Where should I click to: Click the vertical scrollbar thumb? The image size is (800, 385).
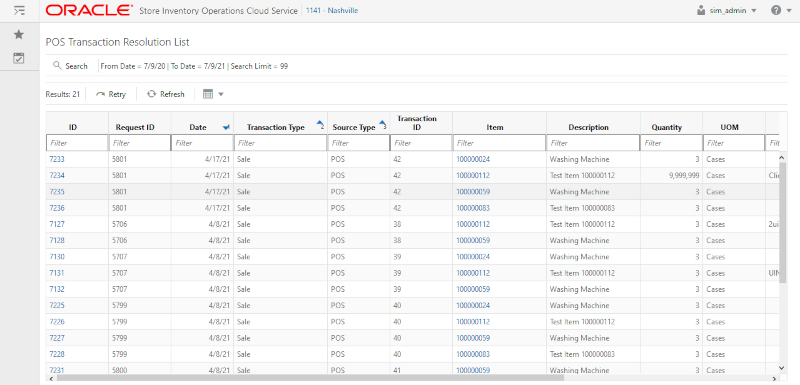[783, 222]
